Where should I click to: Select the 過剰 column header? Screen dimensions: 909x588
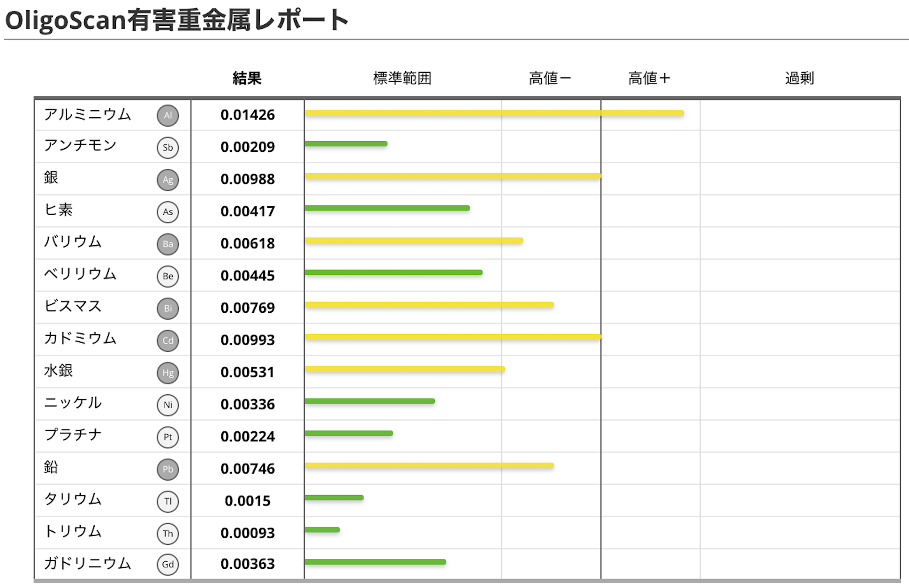coord(799,78)
